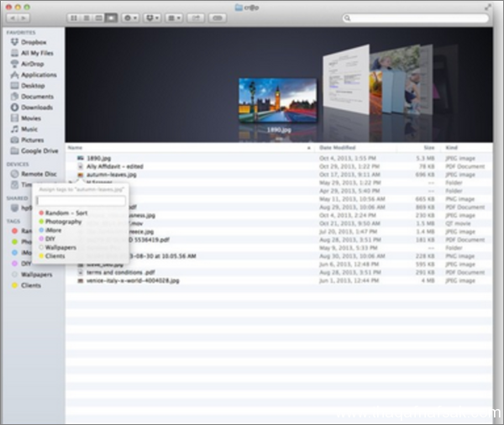Click the 1890.jpg Cover Flow preview
The height and width of the screenshot is (425, 504).
click(x=278, y=100)
